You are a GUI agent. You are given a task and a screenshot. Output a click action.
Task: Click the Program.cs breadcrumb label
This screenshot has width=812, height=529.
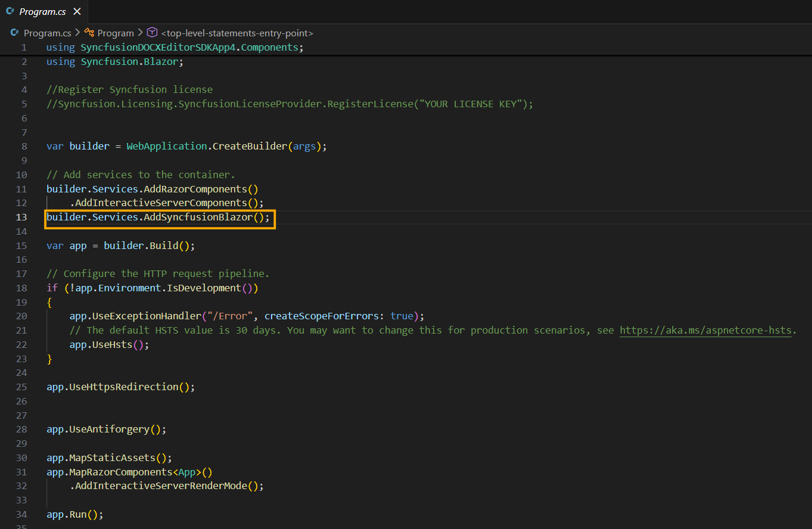(48, 33)
